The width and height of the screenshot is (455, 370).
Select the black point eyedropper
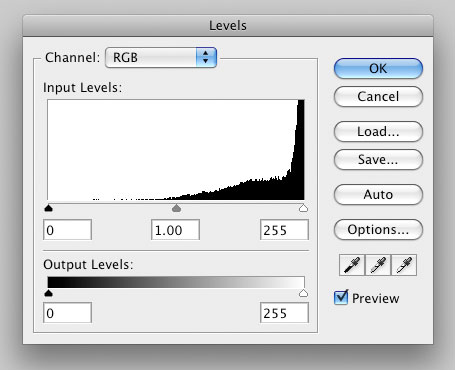coord(352,265)
